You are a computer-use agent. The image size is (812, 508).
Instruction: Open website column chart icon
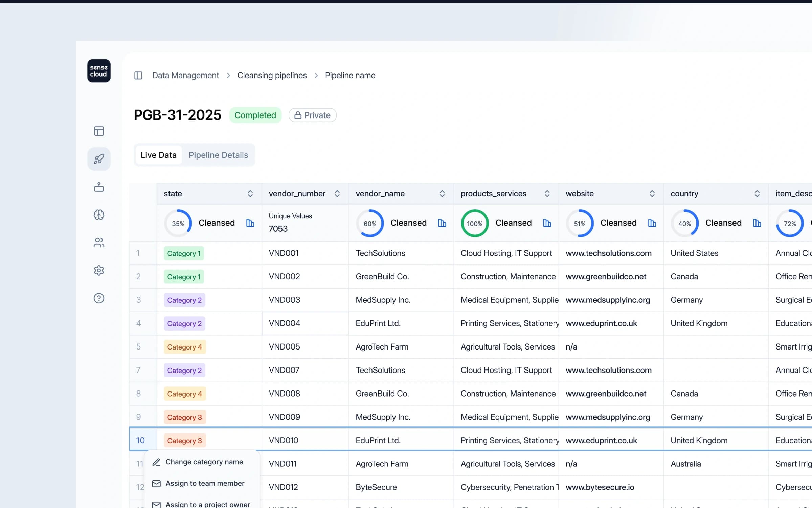(x=652, y=223)
